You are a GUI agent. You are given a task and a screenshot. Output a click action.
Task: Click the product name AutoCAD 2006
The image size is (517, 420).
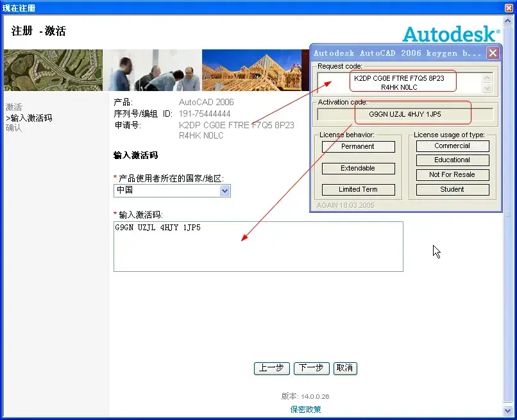(x=206, y=102)
